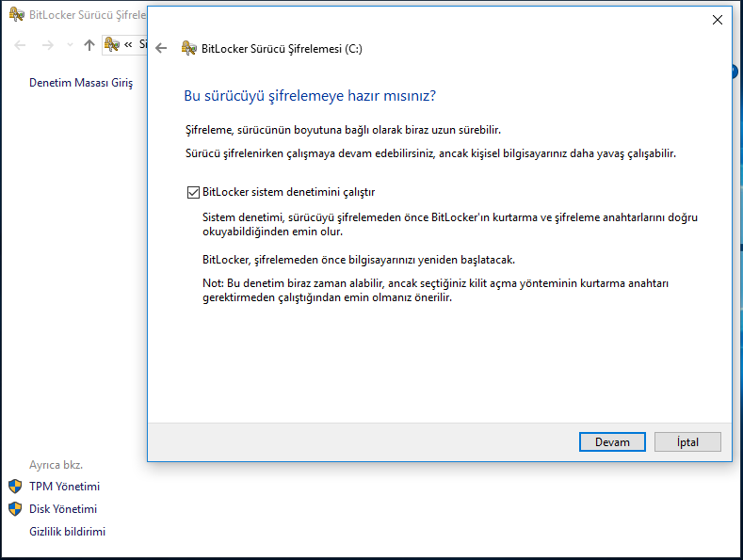Close the BitLocker Sürücü Şifrelemesi dialog
The image size is (743, 560).
pos(718,19)
